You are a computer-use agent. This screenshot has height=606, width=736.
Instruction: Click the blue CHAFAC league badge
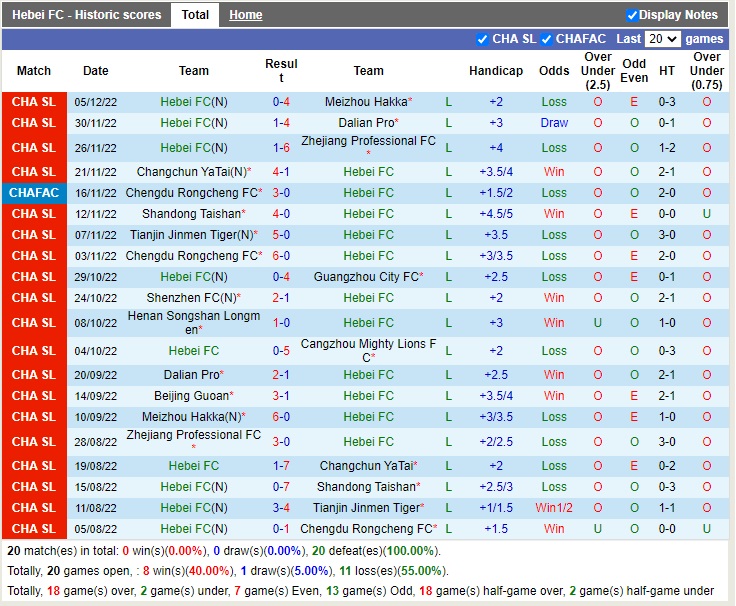coord(34,193)
